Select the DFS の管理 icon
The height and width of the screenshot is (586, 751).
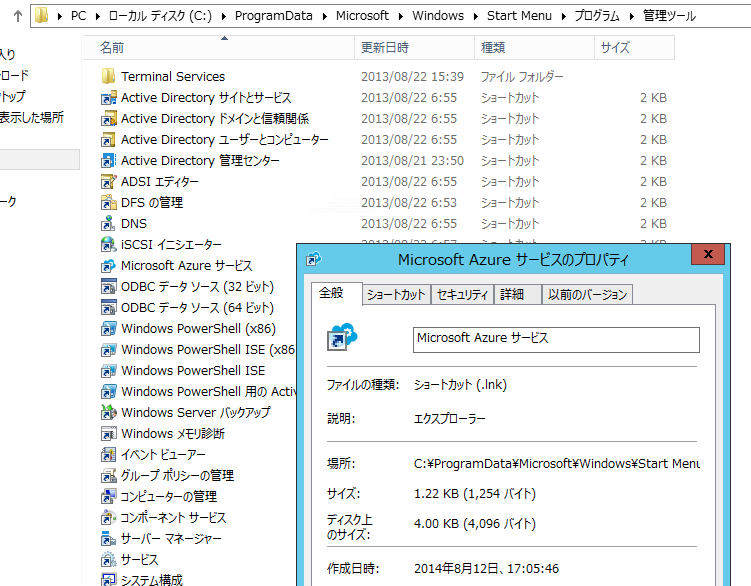click(x=108, y=203)
